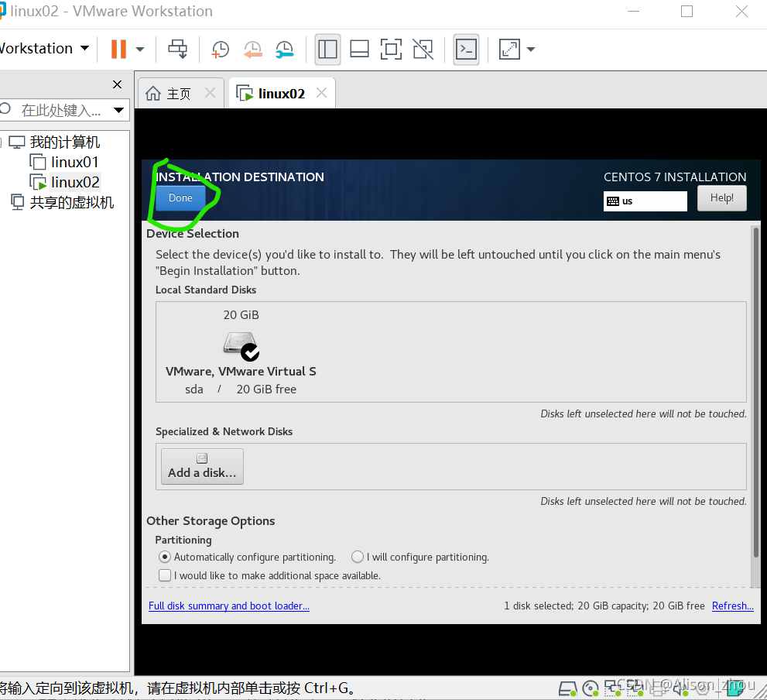Toggle the thumbnail bar view
767x700 pixels.
coord(360,49)
